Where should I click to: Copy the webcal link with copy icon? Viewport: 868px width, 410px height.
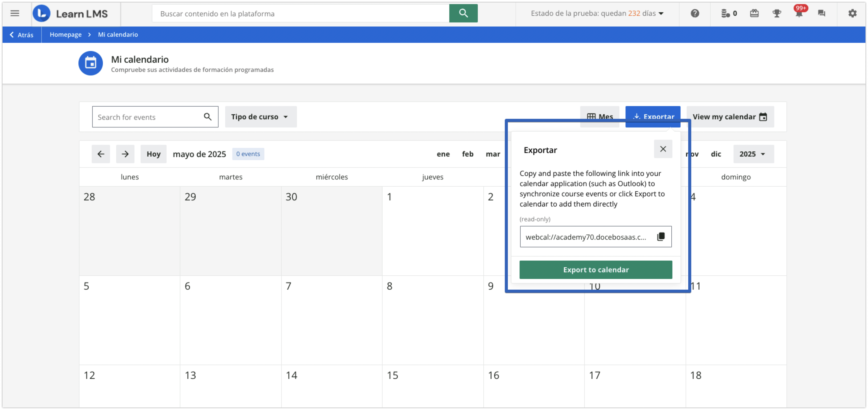661,237
